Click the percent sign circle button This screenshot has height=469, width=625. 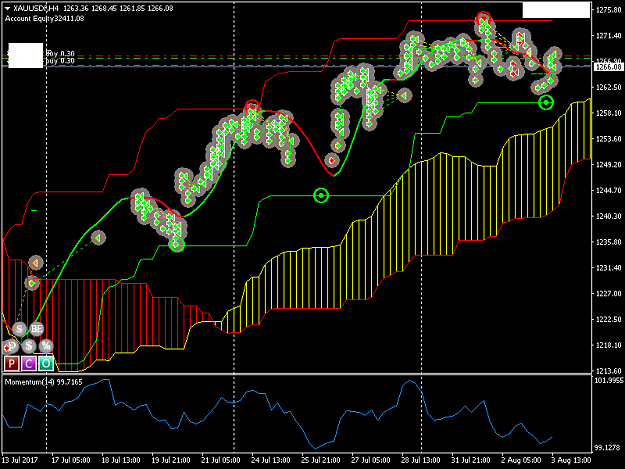[x=46, y=346]
